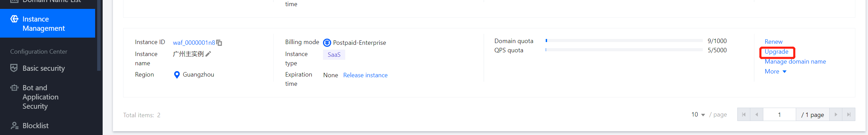Click the Upgrade link
The image size is (868, 135).
(x=777, y=52)
